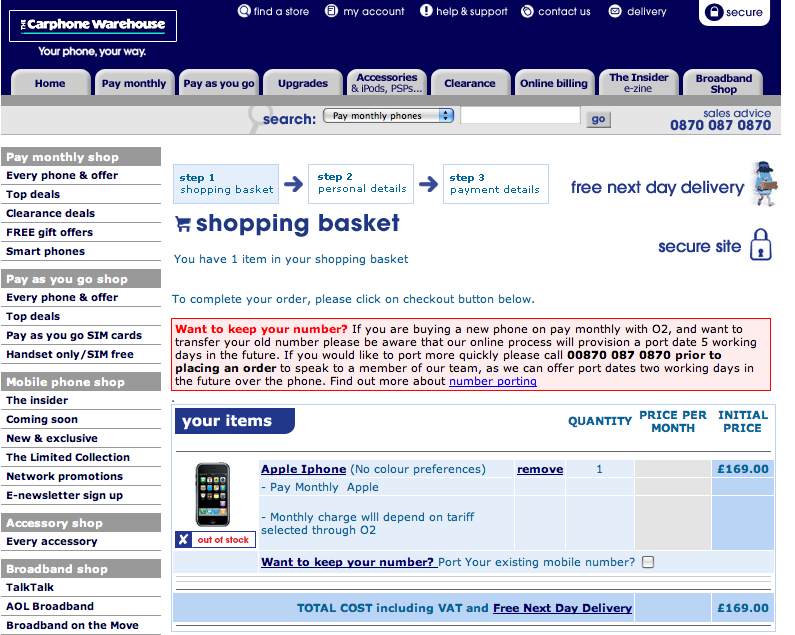The width and height of the screenshot is (795, 635).
Task: Click the search text field
Action: (520, 115)
